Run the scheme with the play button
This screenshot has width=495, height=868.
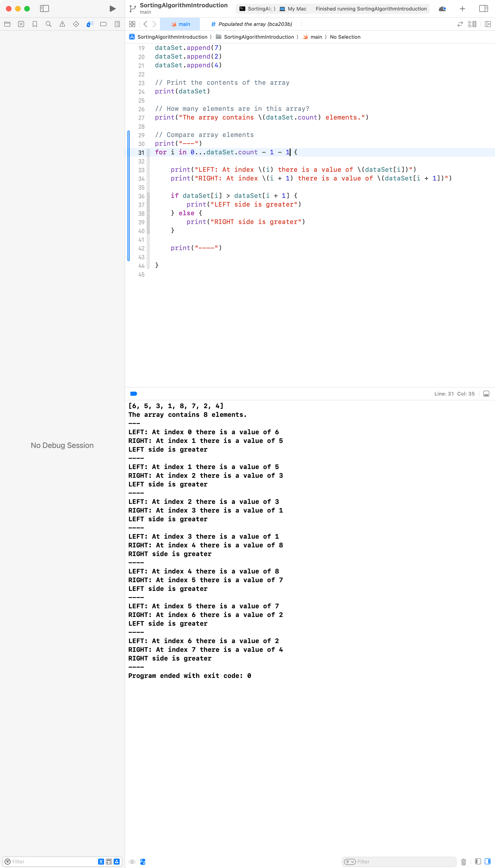[112, 9]
